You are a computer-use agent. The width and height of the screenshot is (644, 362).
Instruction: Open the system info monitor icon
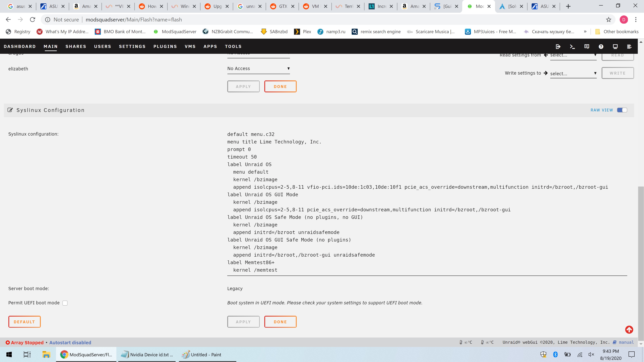(615, 46)
